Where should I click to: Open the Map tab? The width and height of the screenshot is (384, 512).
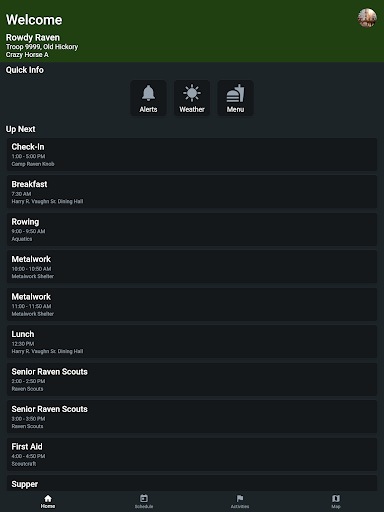pos(336,501)
